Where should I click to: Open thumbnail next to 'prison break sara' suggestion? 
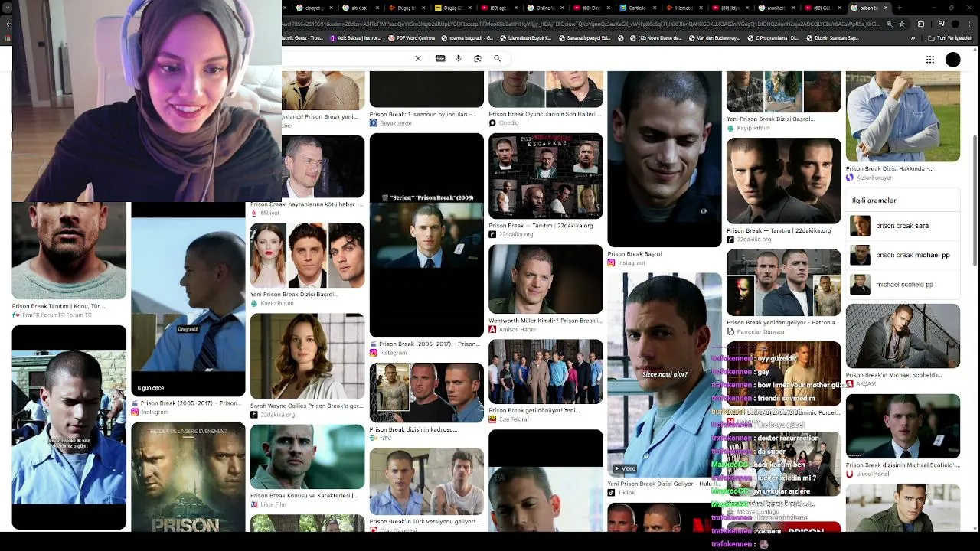click(x=860, y=226)
